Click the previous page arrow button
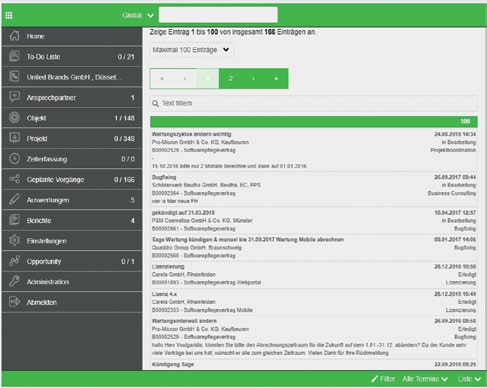 pyautogui.click(x=185, y=79)
